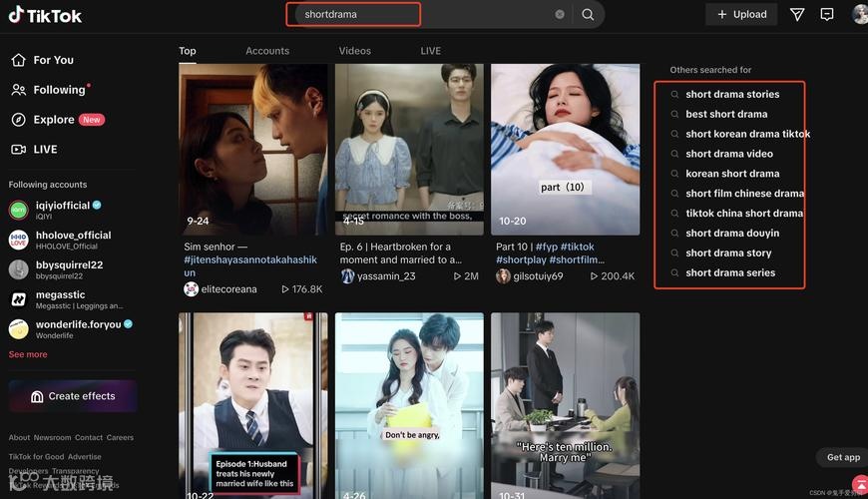Open the Careers footer link
Screen dimensions: 868x499
coord(120,437)
